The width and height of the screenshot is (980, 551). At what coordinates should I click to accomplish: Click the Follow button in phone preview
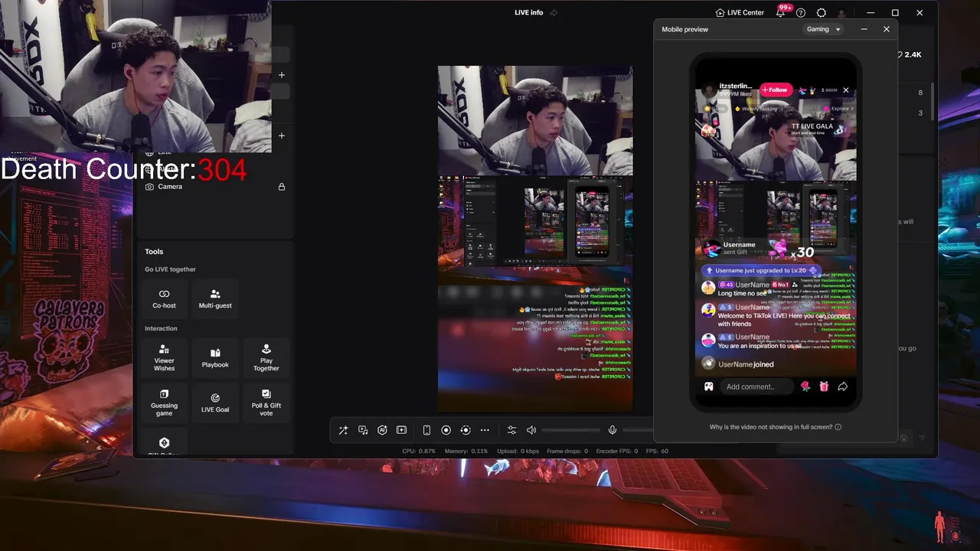click(775, 90)
